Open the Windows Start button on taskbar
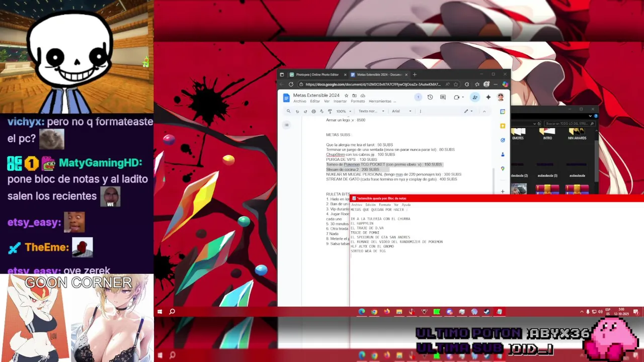The width and height of the screenshot is (644, 362). click(160, 312)
